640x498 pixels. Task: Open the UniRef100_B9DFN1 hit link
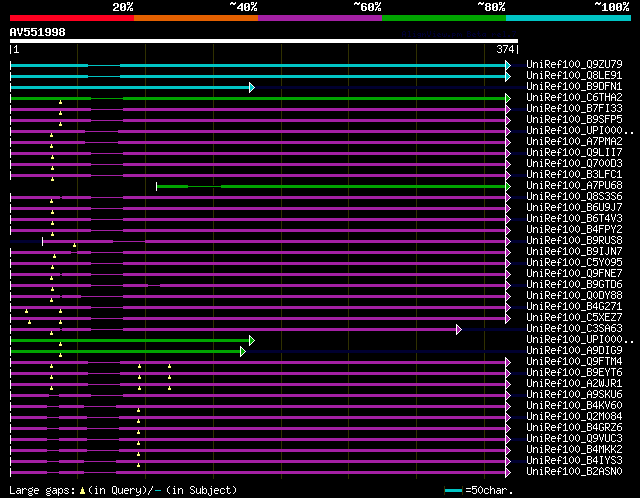coord(574,87)
